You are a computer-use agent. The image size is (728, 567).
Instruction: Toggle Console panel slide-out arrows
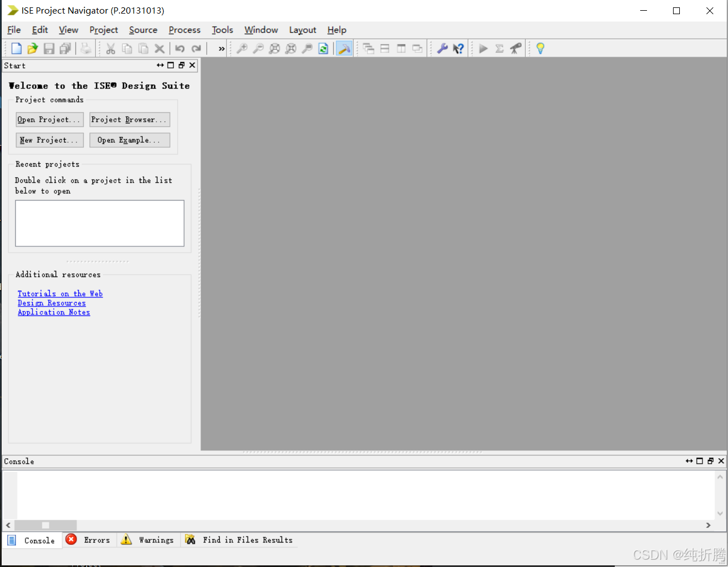(x=689, y=461)
